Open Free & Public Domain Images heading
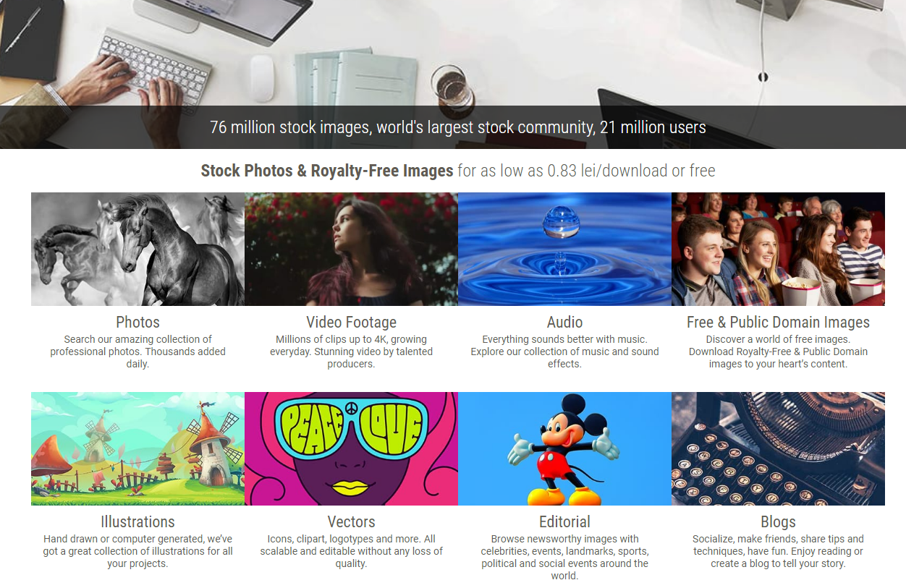Viewport: 906px width, 588px height. (778, 322)
